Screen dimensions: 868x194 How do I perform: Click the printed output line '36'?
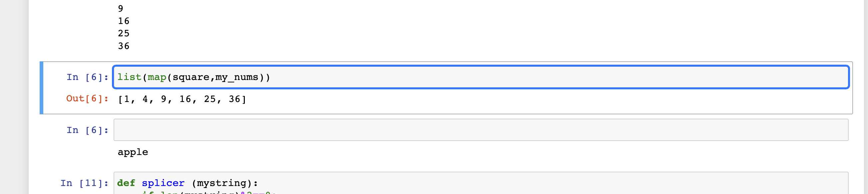coord(124,46)
